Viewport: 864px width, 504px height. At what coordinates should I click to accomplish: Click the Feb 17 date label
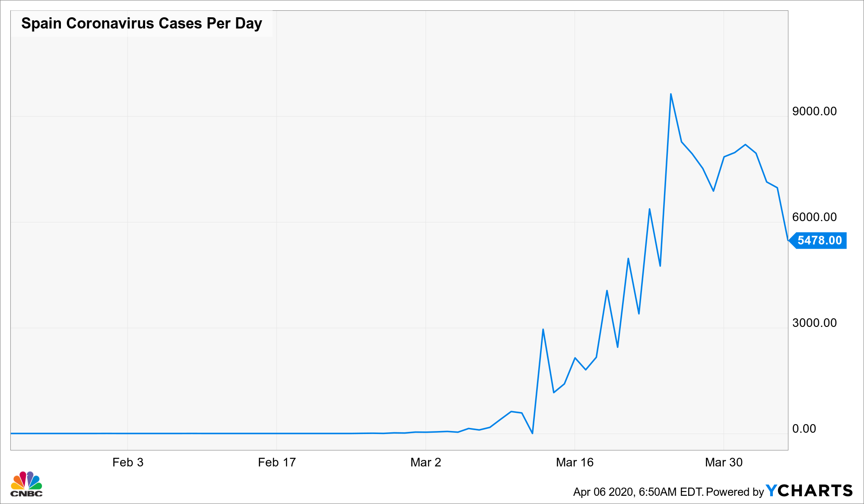click(x=276, y=462)
